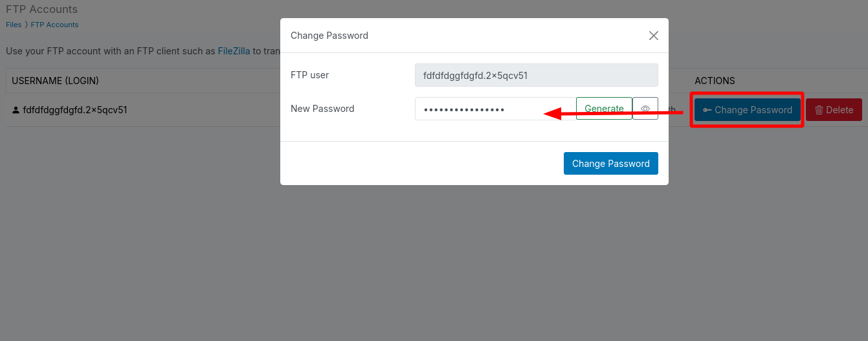Click the FTP Accounts page heading

click(41, 9)
